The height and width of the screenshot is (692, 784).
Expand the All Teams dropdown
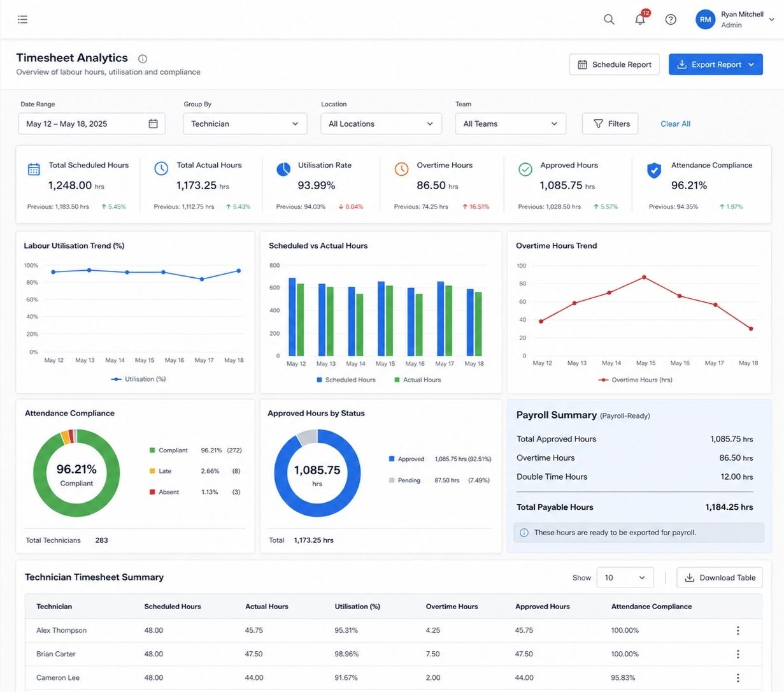pos(510,124)
